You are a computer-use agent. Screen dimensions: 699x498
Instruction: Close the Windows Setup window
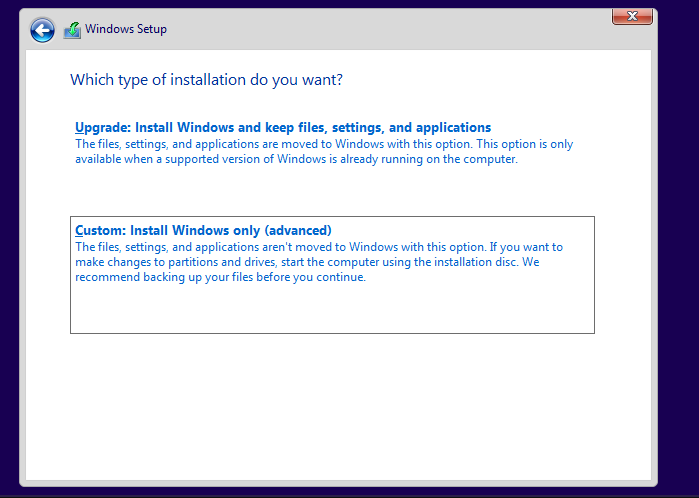click(632, 17)
